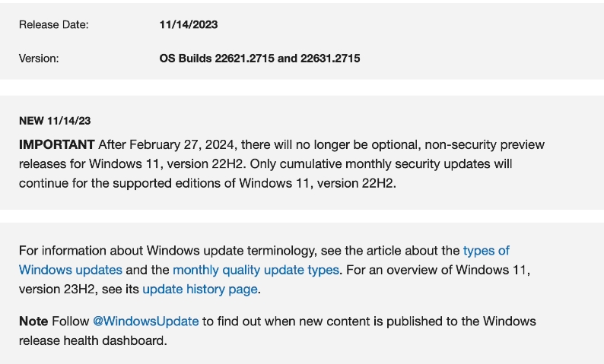Click the bold Note word
The image size is (604, 364).
tap(33, 321)
